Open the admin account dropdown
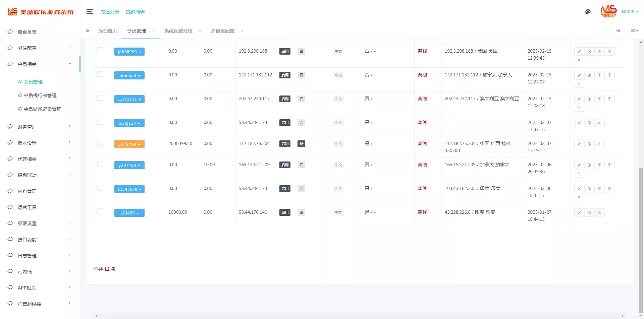The height and width of the screenshot is (319, 644). 630,11
